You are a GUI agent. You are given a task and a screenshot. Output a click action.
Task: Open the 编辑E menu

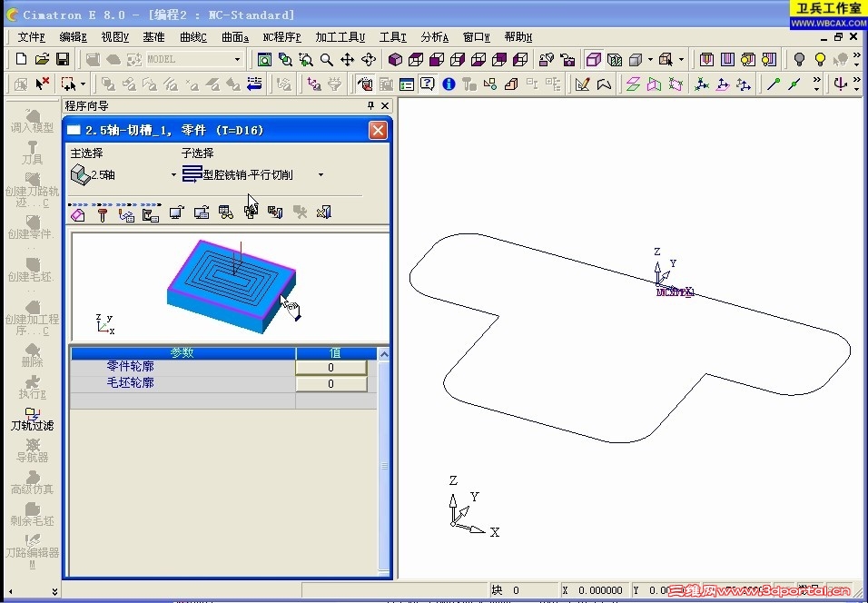[x=73, y=37]
